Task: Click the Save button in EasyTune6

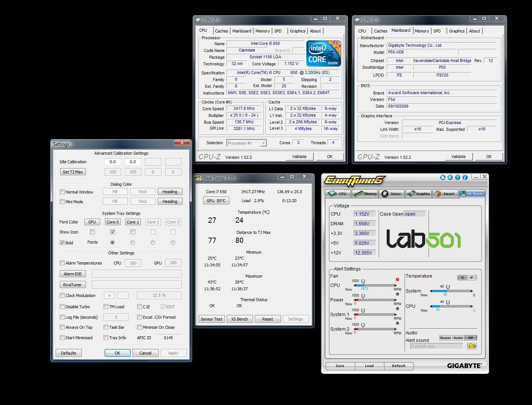Action: (x=340, y=366)
